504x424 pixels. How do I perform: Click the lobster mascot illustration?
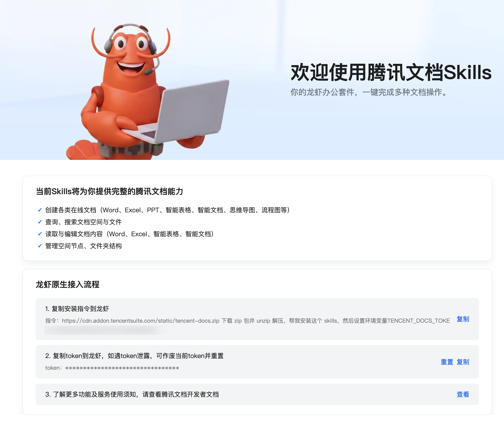tap(147, 92)
